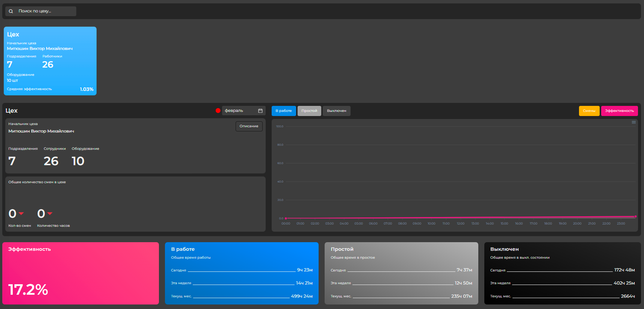
Task: Click the chart start point at 00:00
Action: [x=286, y=218]
